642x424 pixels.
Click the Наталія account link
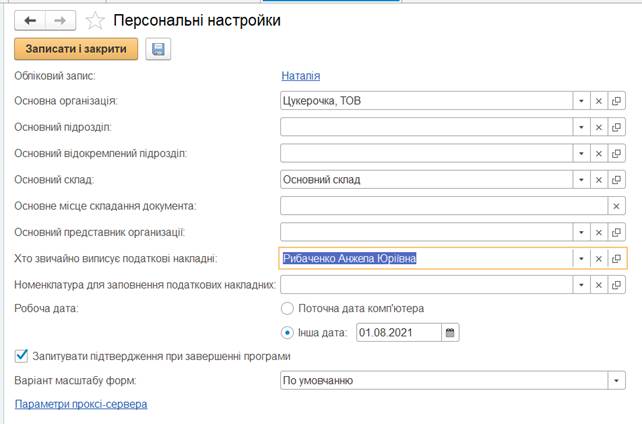pos(301,75)
